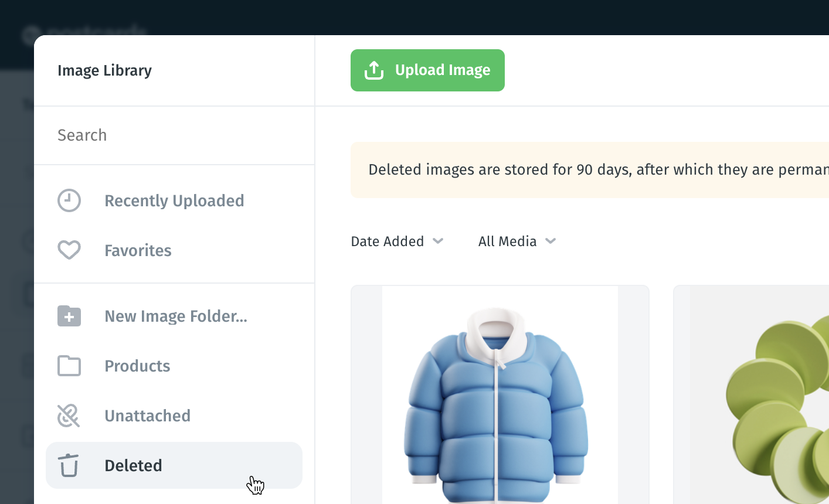Show Unattached images

coord(174,416)
